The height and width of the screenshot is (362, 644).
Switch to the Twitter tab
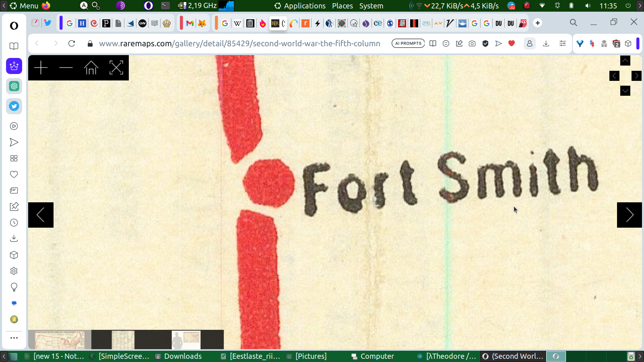point(47,23)
